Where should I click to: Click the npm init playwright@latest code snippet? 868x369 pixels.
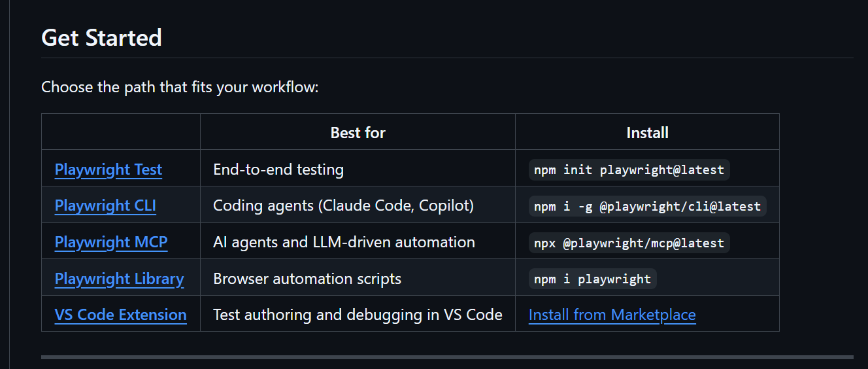pyautogui.click(x=629, y=169)
